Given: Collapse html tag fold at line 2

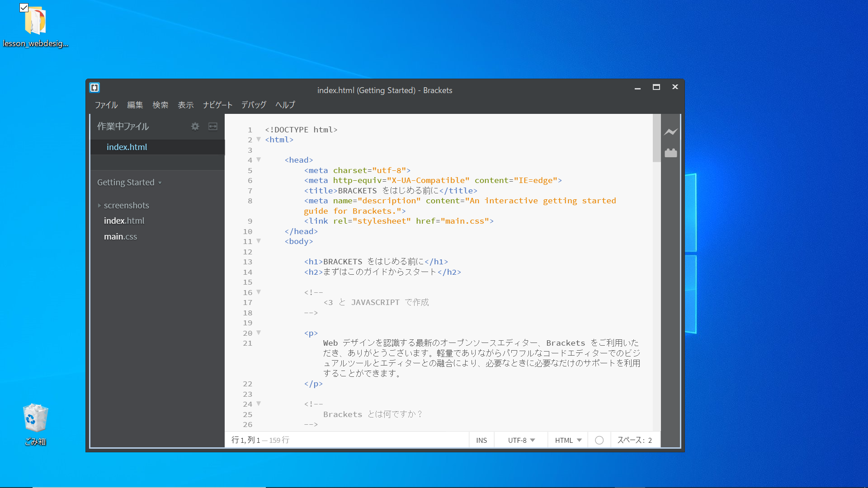Looking at the screenshot, I should pos(259,139).
